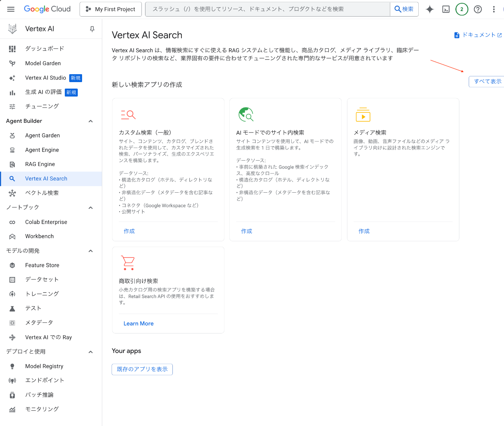504x426 pixels.
Task: Activate Cloud Shell terminal icon
Action: [446, 9]
